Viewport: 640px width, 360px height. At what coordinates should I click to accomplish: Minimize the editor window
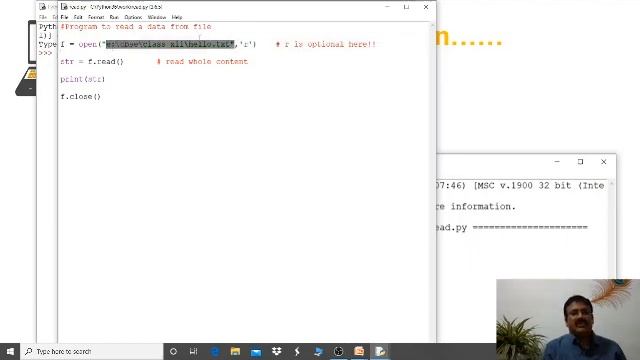[387, 7]
